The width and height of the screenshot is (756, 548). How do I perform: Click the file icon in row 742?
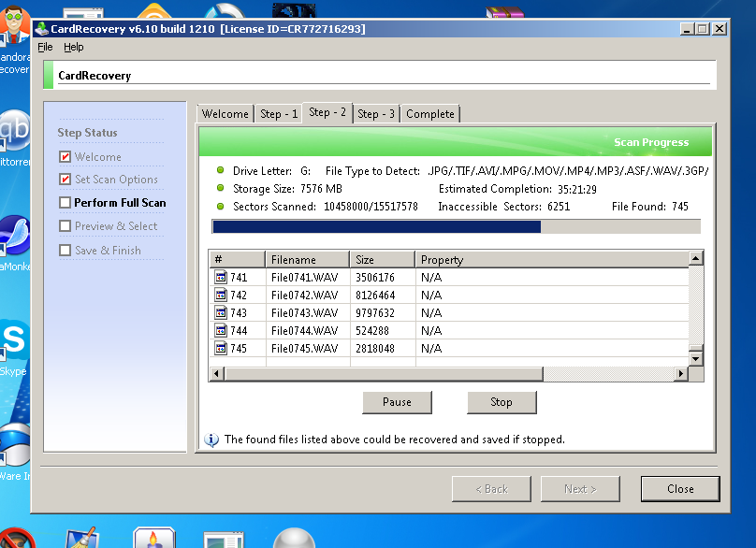pyautogui.click(x=221, y=295)
